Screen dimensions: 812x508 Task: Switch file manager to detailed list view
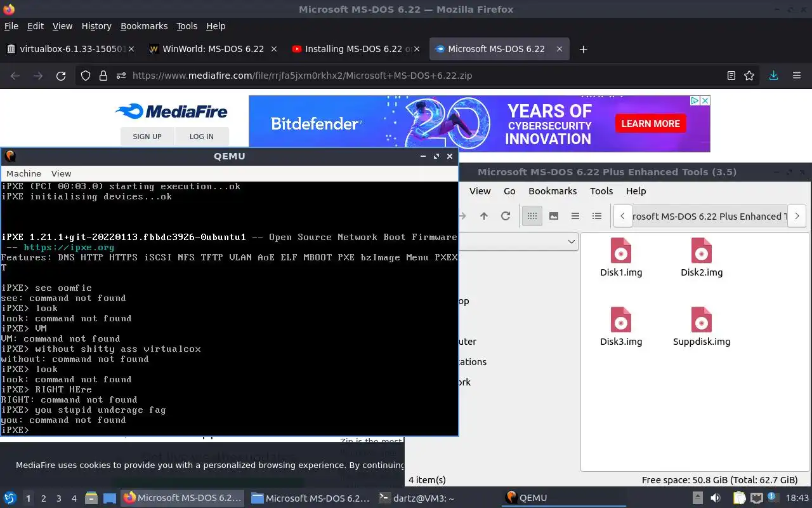click(597, 216)
